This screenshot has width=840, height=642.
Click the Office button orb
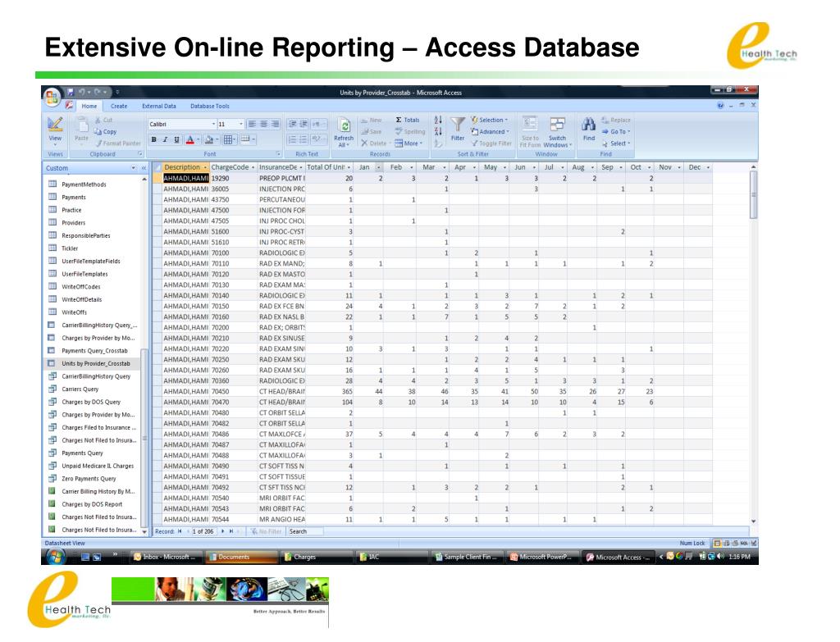coord(52,96)
